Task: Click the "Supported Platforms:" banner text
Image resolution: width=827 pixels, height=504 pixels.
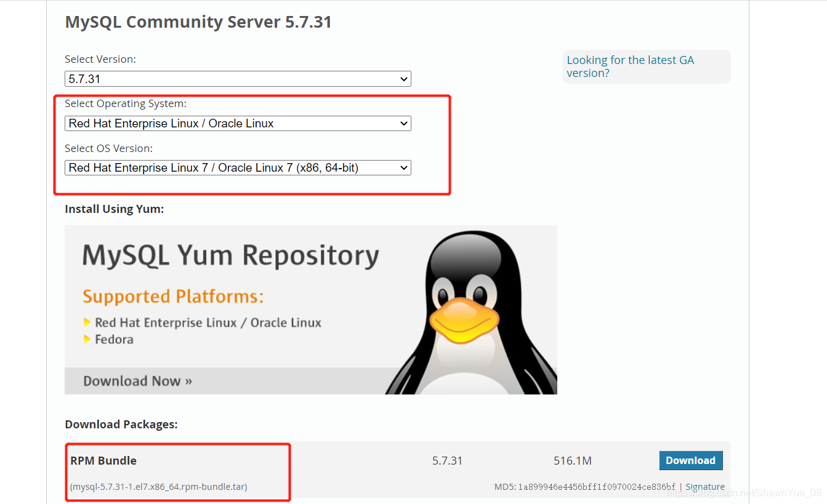Action: 173,297
